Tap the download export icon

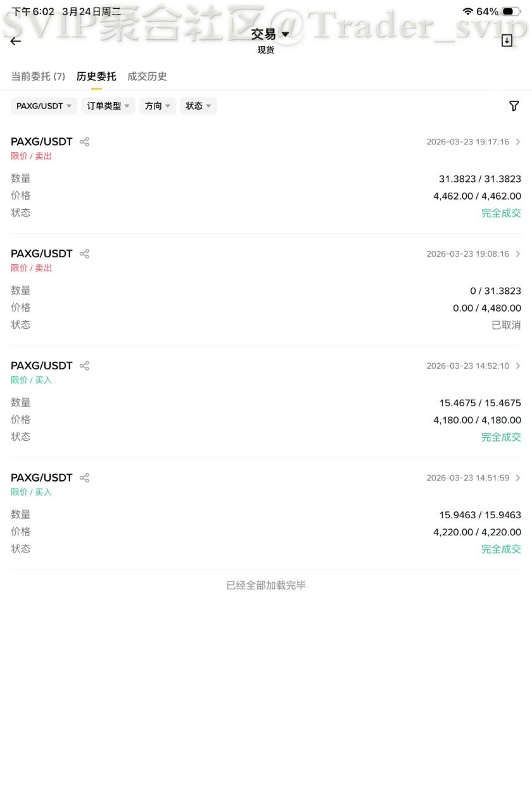coord(507,41)
